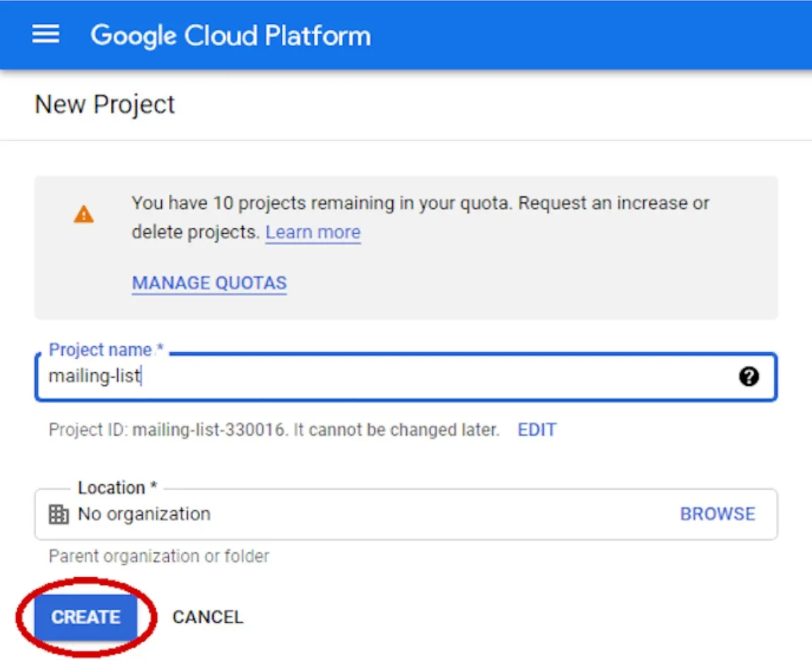This screenshot has width=812, height=669.
Task: Click EDIT to change project ID
Action: coord(536,430)
